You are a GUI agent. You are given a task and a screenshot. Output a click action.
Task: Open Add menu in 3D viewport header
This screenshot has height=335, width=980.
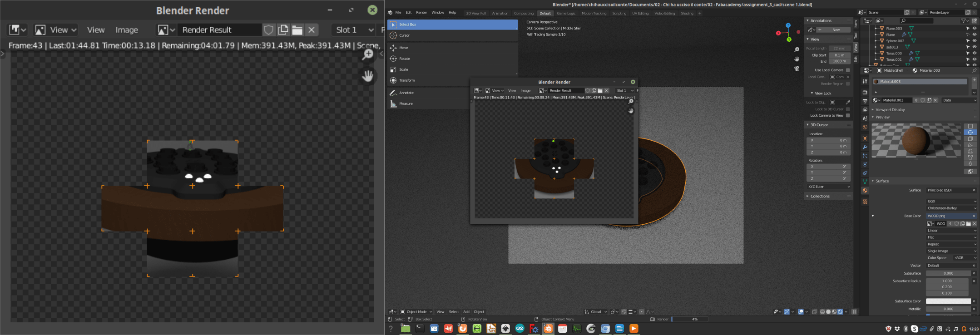click(x=466, y=312)
